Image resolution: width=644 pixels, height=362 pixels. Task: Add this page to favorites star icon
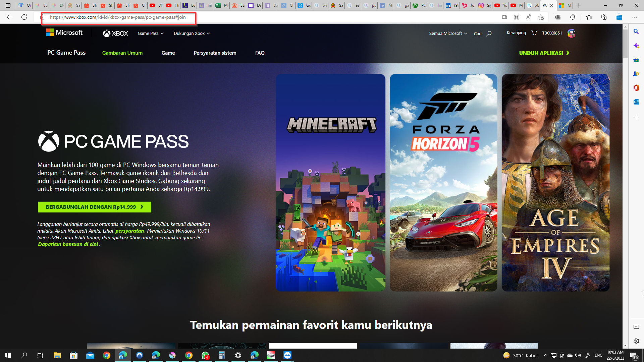(541, 17)
